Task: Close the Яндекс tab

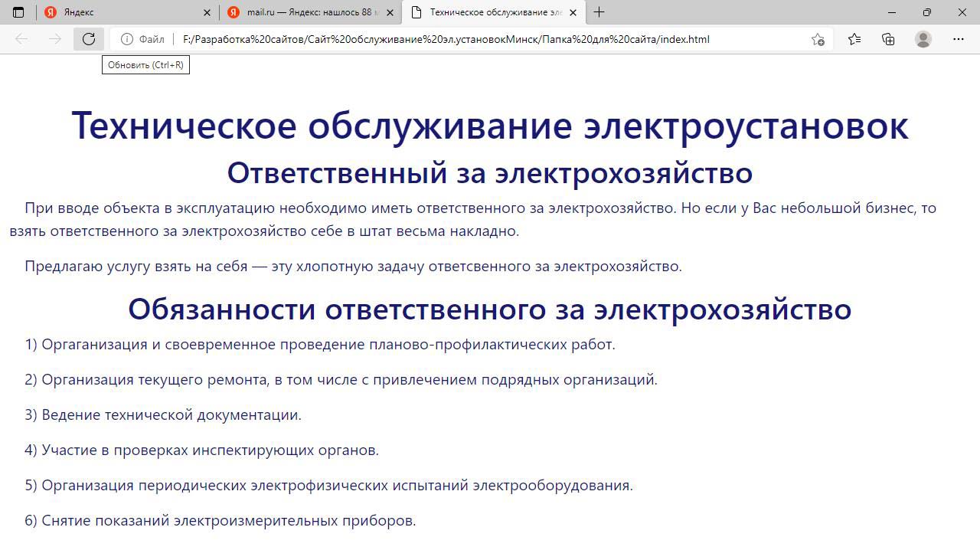Action: pyautogui.click(x=207, y=12)
